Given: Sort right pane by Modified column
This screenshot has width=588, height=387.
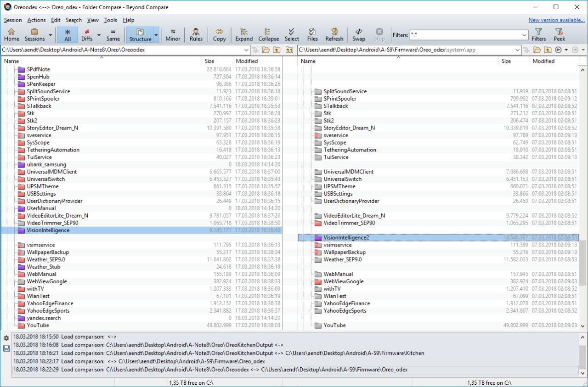Looking at the screenshot, I should click(554, 61).
